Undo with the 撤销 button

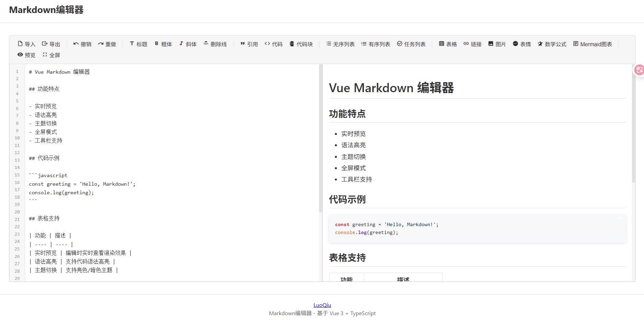click(82, 44)
